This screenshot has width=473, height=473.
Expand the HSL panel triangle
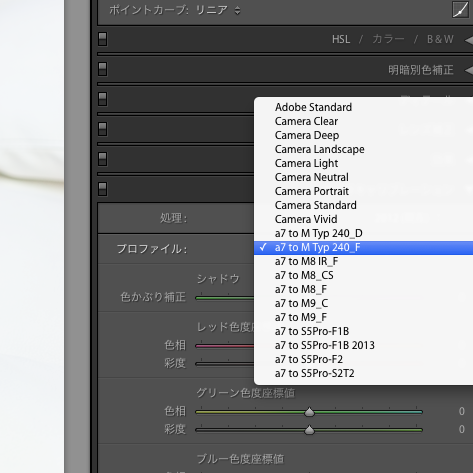pos(469,40)
